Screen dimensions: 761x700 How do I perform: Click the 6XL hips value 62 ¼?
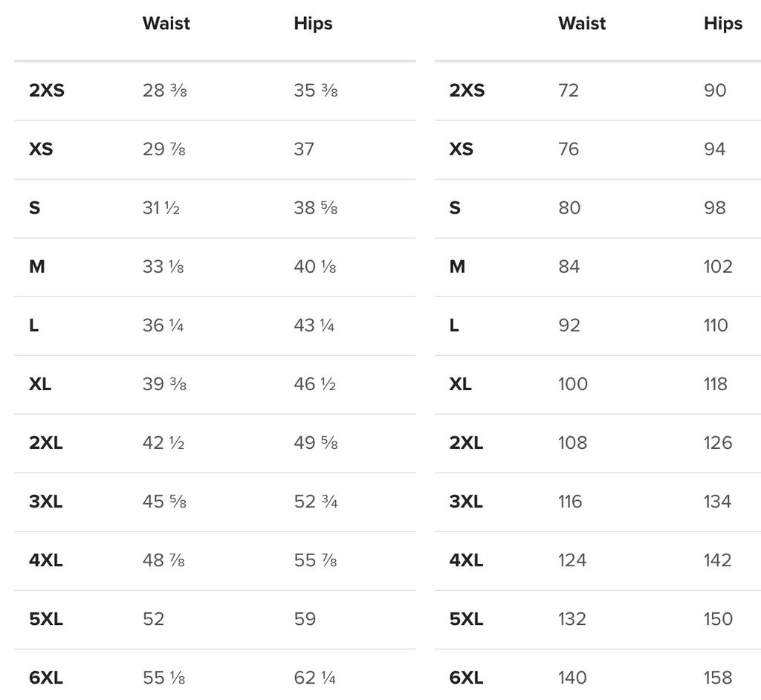[314, 678]
